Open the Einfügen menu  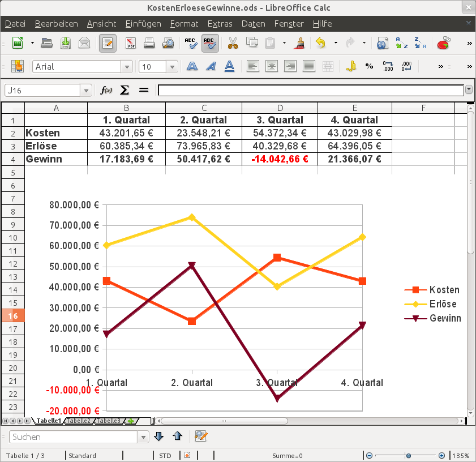pos(143,24)
